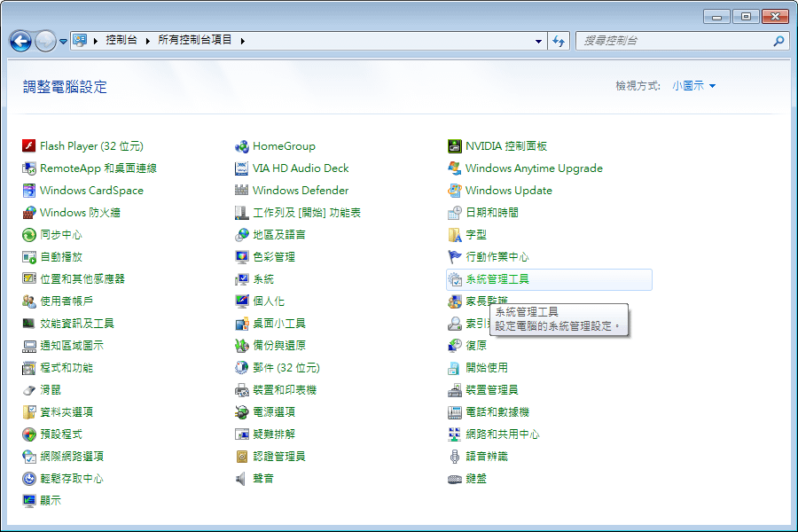Click the RemoteApp 和桌面連線 icon
The height and width of the screenshot is (532, 798).
click(x=29, y=168)
